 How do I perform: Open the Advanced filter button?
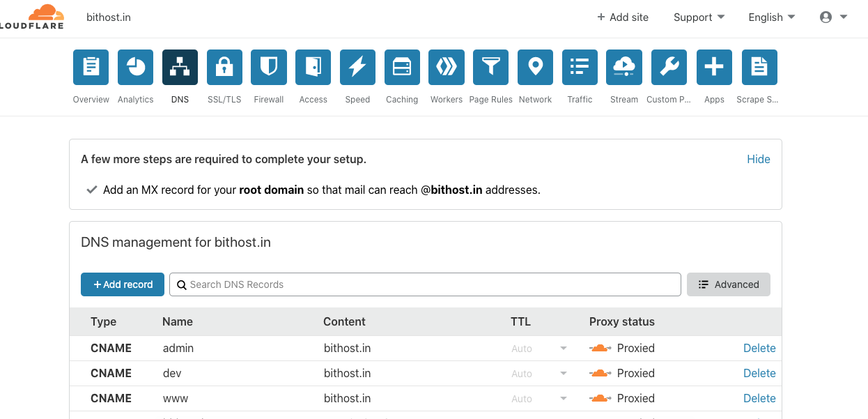[729, 284]
